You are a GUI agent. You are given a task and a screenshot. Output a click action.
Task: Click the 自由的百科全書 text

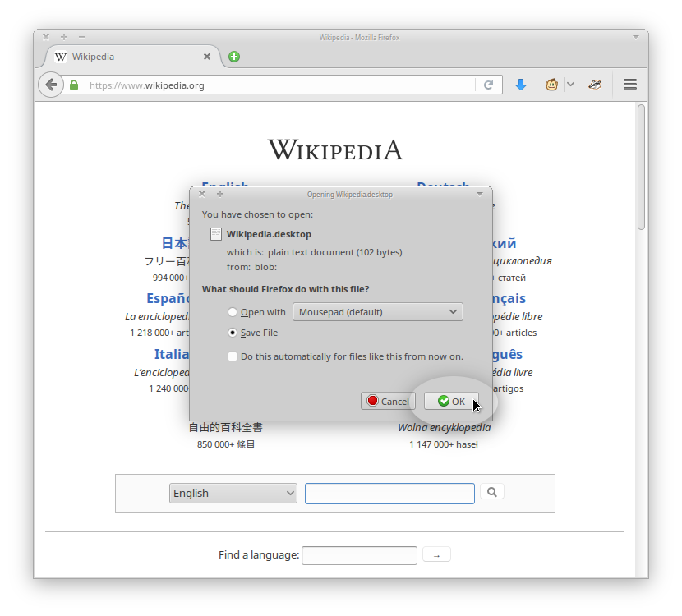click(226, 427)
